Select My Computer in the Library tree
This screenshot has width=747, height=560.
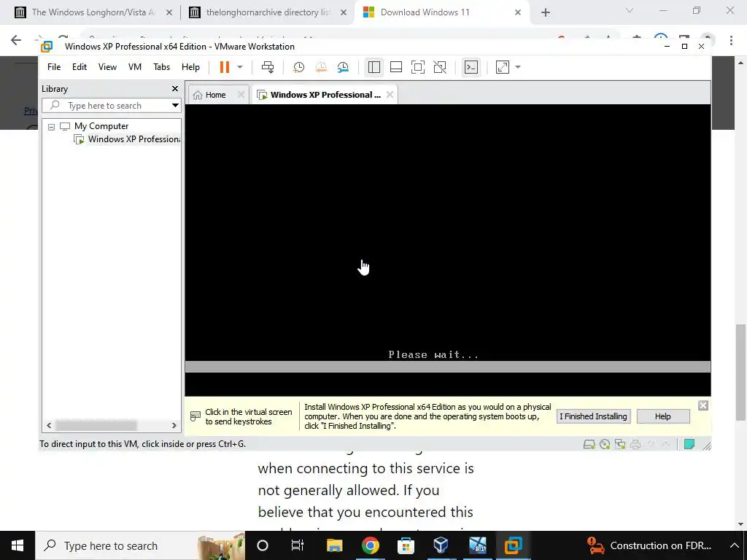click(x=101, y=126)
